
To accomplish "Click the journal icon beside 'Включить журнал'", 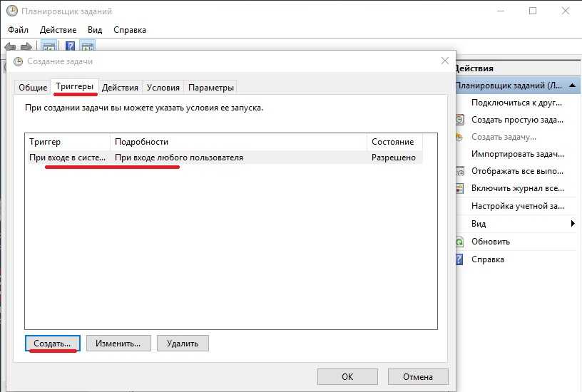I will 460,189.
